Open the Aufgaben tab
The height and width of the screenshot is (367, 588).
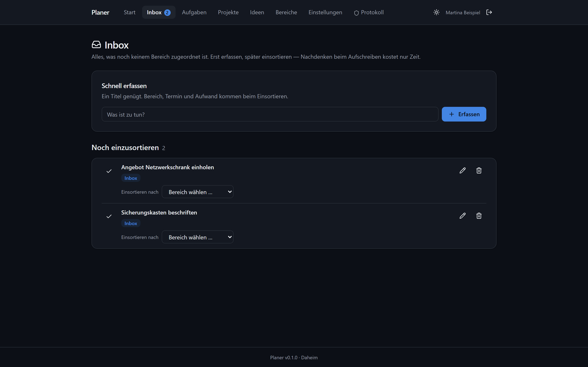click(194, 12)
